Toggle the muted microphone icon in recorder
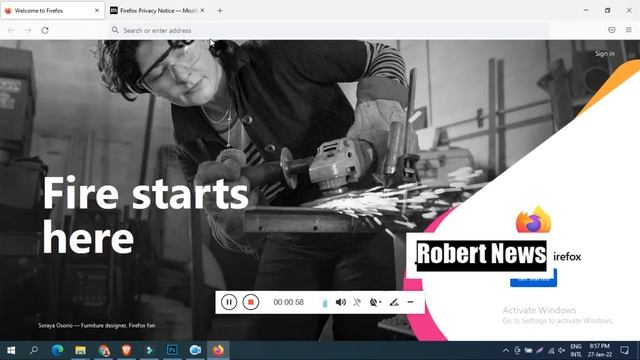This screenshot has height=360, width=640. click(357, 302)
